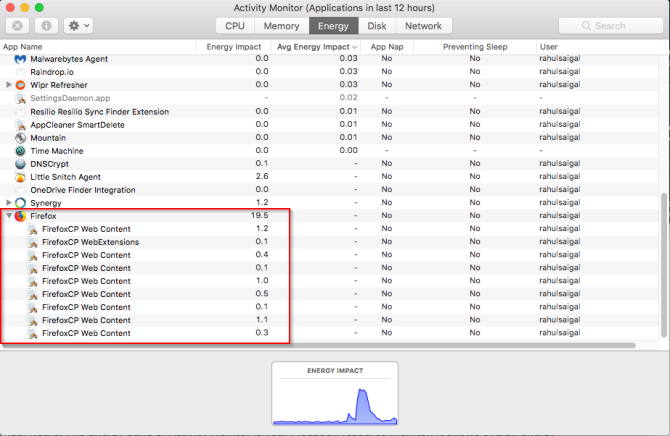Expand the Synergy process group
Screen dimensions: 670x436
[x=9, y=202]
